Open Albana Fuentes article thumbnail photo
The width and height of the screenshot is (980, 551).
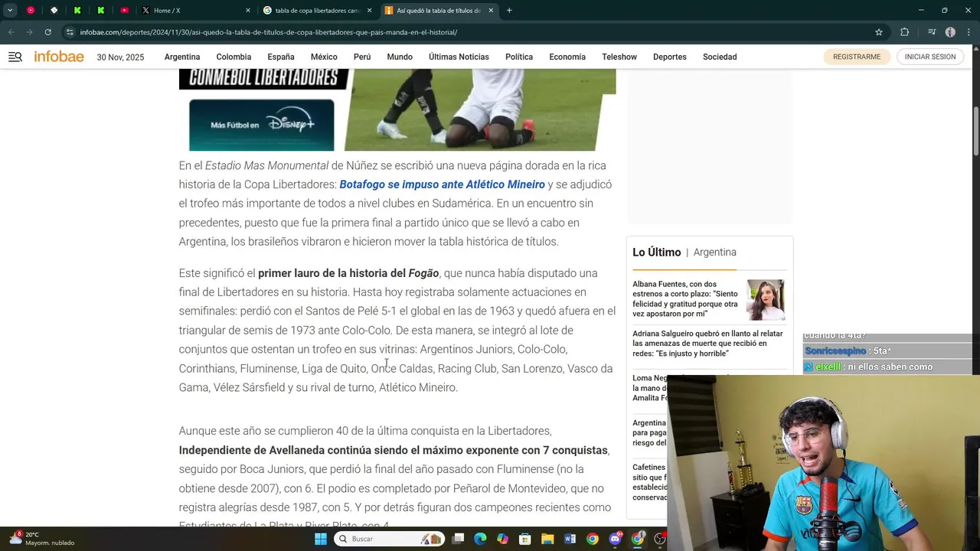click(x=766, y=299)
